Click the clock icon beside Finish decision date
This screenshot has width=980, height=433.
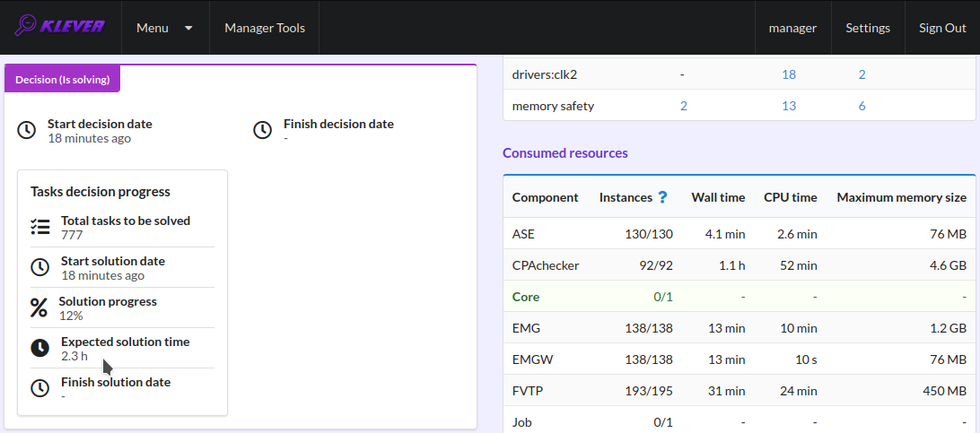[x=262, y=130]
